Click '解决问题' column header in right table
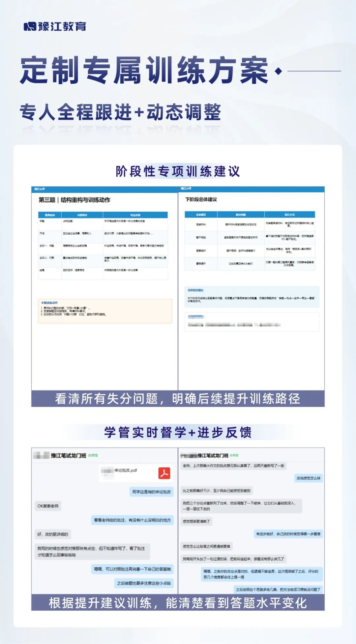 [241, 215]
